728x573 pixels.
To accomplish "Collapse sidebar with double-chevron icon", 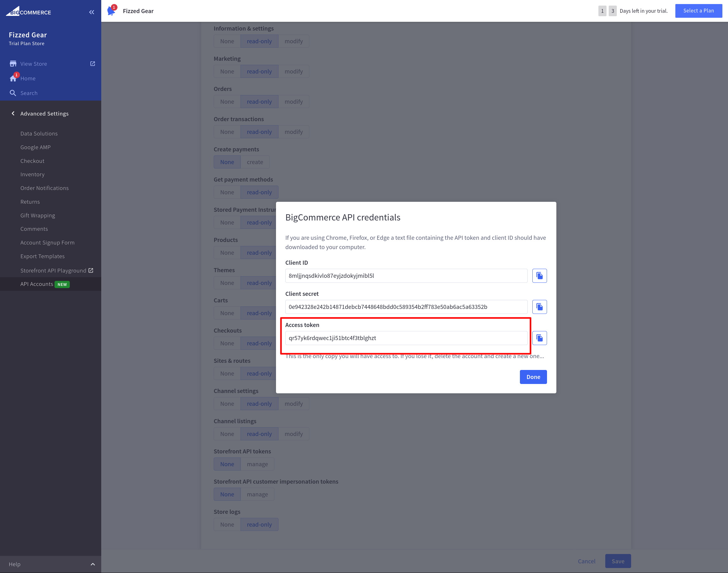I will coord(92,12).
